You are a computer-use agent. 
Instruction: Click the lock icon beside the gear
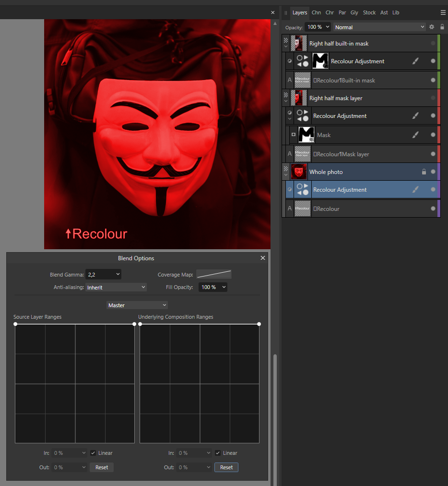(x=442, y=27)
